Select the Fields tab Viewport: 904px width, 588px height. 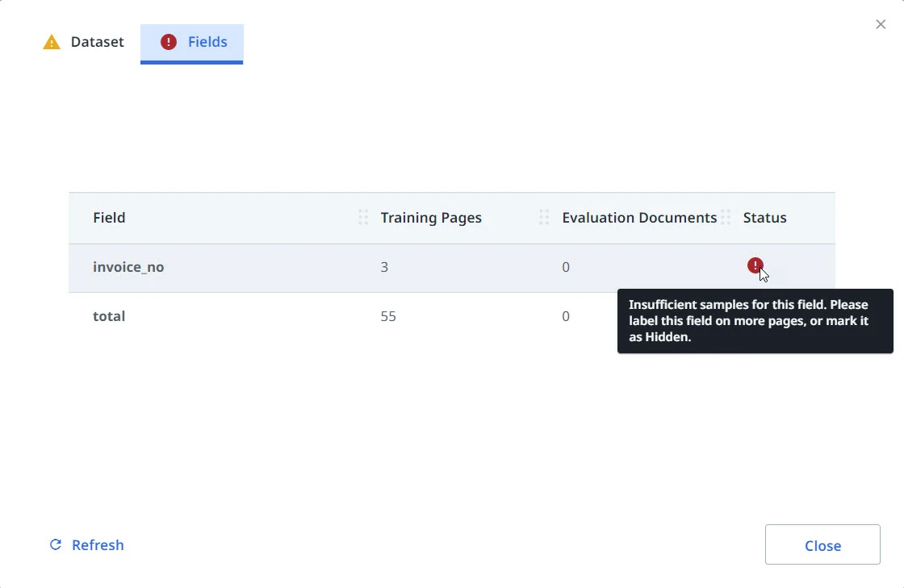pos(191,44)
